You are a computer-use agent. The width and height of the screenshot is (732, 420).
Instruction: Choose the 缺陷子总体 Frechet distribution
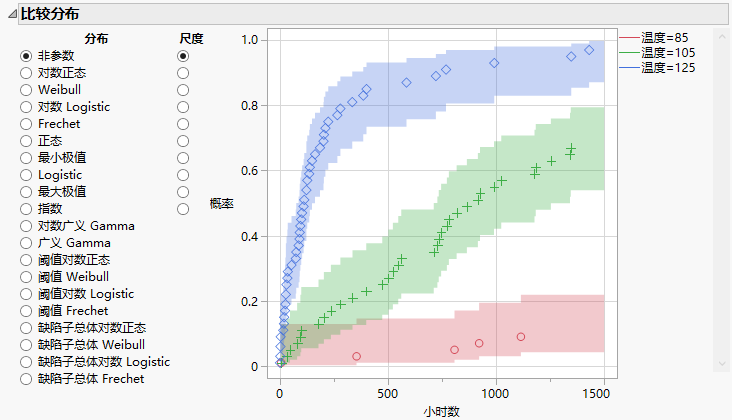pos(26,379)
